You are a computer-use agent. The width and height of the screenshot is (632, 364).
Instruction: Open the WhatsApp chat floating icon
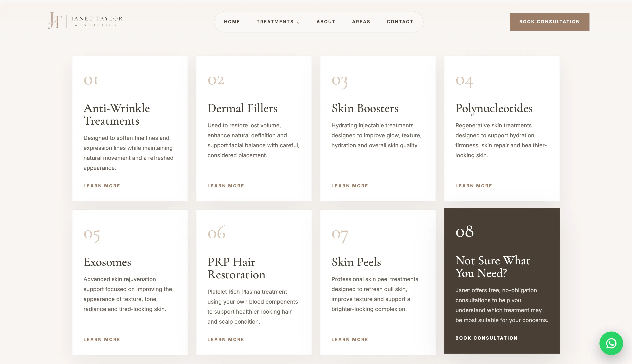pyautogui.click(x=611, y=343)
